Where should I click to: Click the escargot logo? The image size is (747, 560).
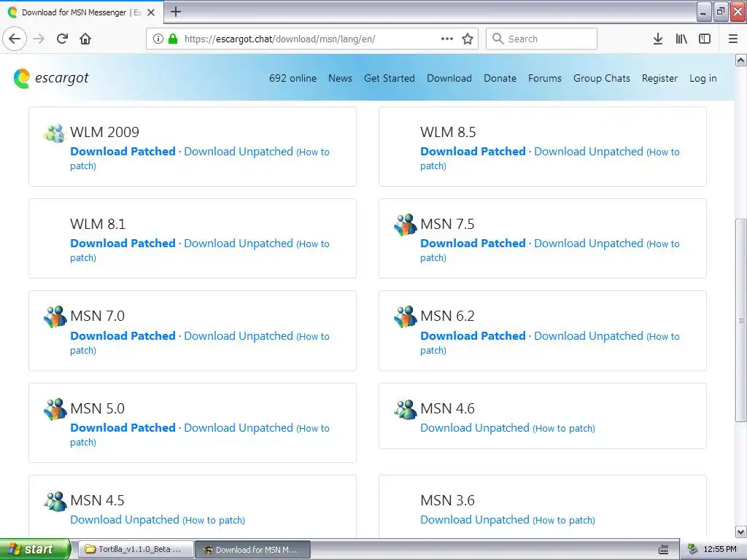[51, 78]
